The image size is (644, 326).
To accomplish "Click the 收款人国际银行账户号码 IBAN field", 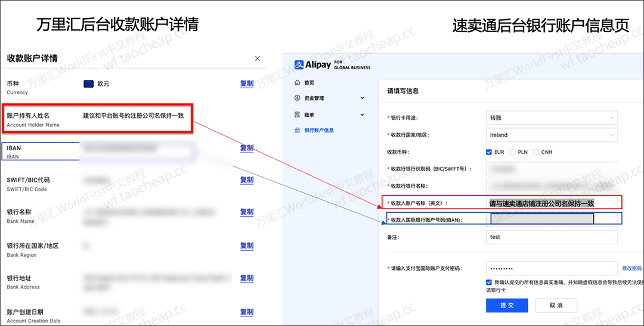I will pyautogui.click(x=552, y=219).
